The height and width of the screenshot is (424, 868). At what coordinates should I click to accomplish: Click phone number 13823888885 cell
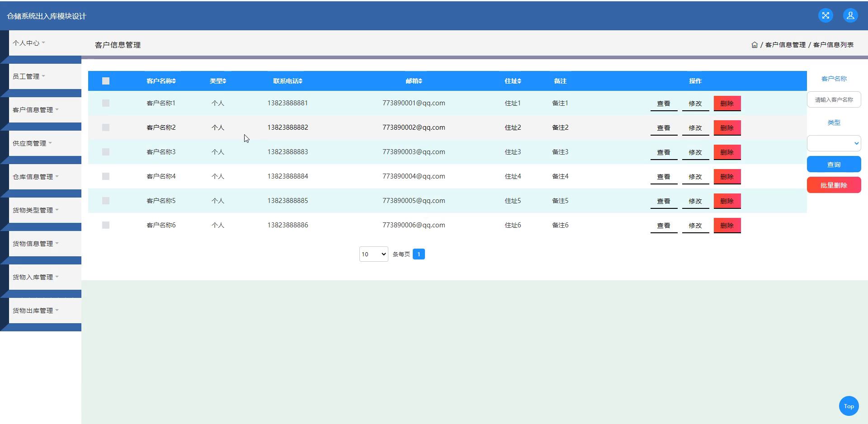pyautogui.click(x=288, y=201)
